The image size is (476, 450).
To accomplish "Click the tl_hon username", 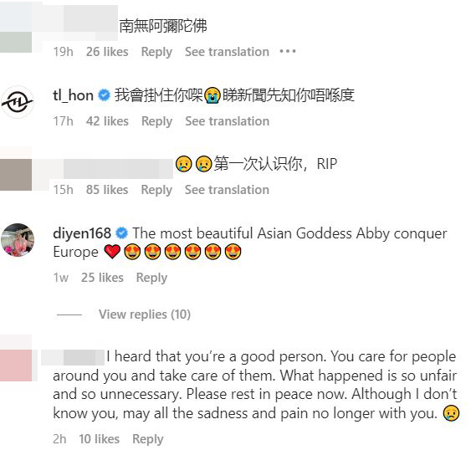I will click(73, 95).
